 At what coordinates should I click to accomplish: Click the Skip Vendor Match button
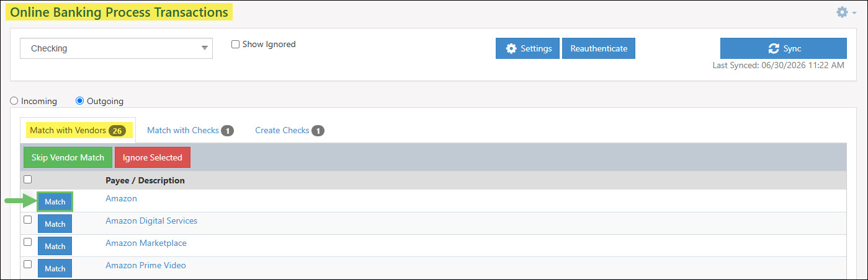click(68, 157)
